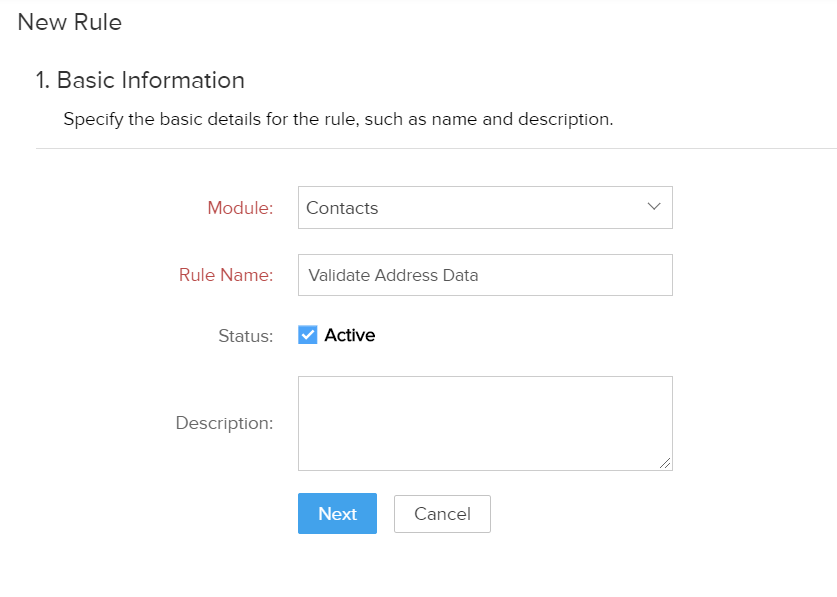Click the Status: field label
Viewport: 837px width, 597px height.
246,336
